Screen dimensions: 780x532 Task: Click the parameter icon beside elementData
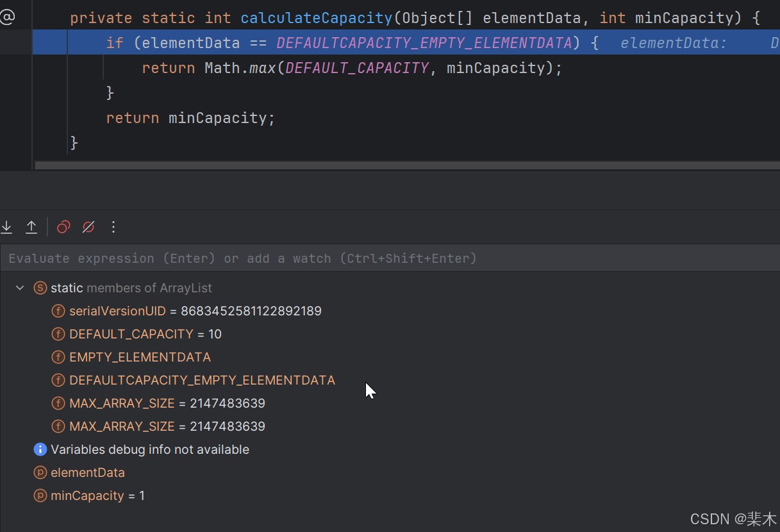pos(40,472)
